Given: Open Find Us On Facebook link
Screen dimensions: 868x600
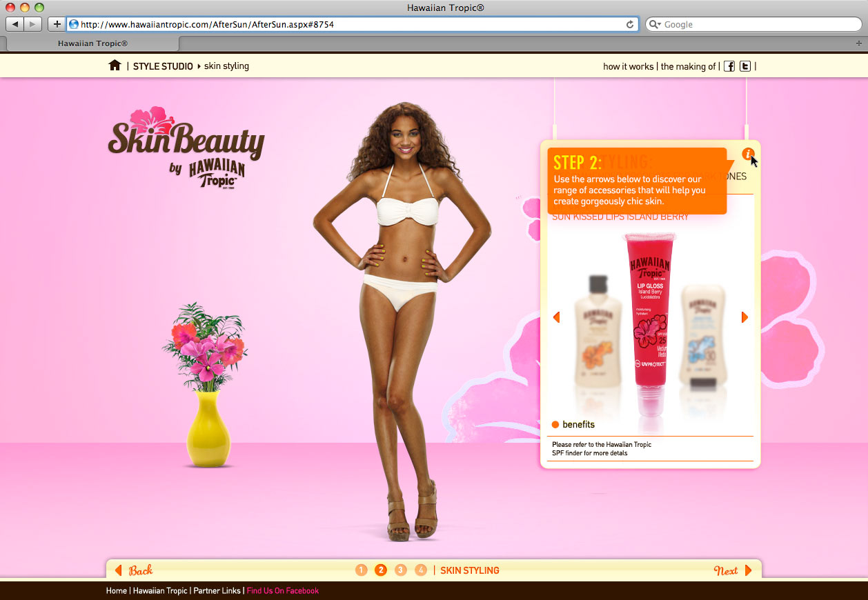Looking at the screenshot, I should 283,591.
